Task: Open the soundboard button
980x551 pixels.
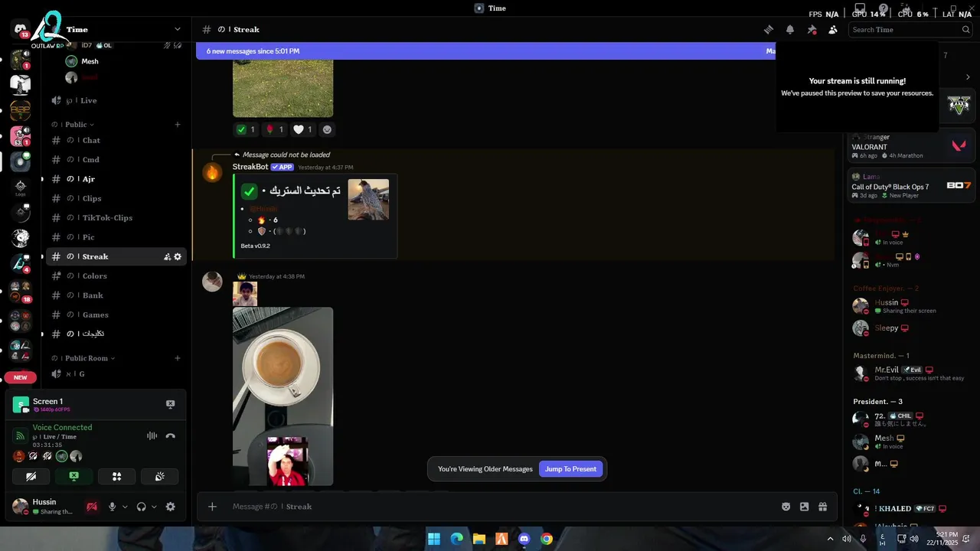Action: tap(159, 476)
